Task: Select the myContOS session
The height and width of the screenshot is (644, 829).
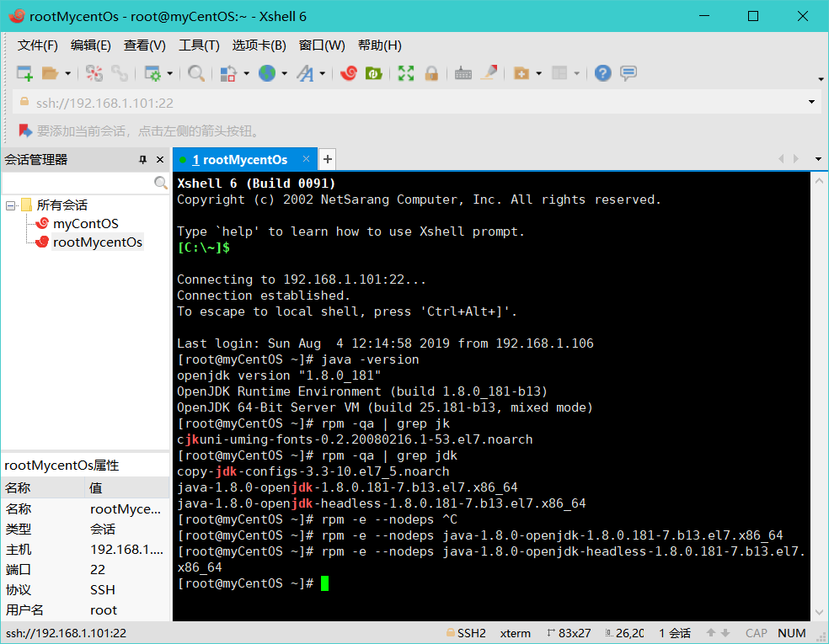Action: point(86,223)
